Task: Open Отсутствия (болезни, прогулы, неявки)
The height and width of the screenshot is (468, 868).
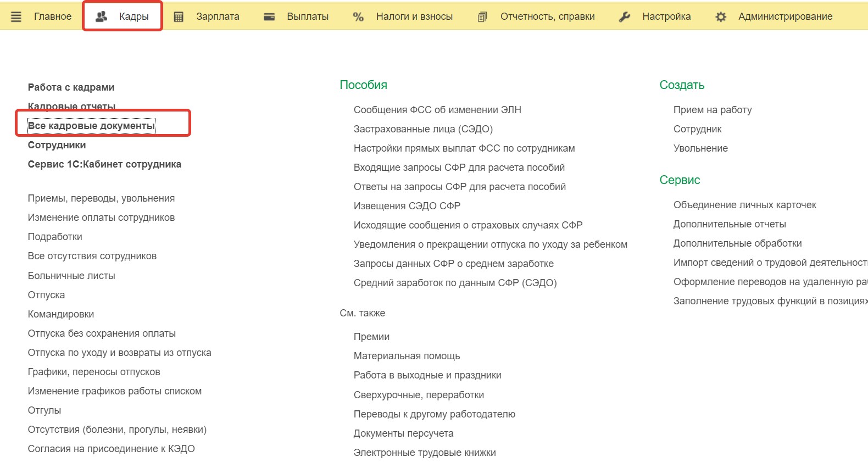Action: click(x=117, y=430)
